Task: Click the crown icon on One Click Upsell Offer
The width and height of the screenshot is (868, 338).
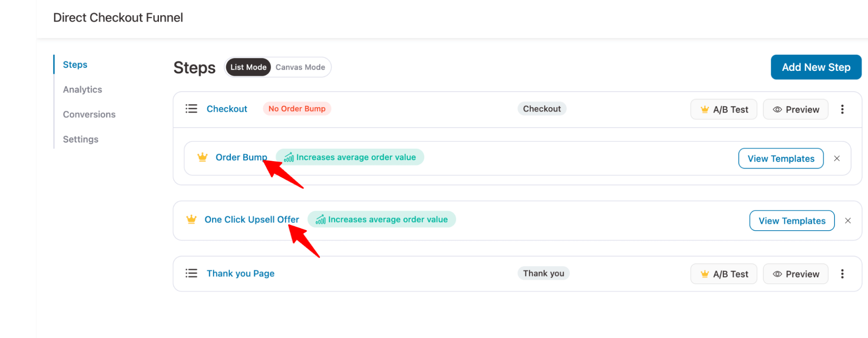Action: point(191,219)
